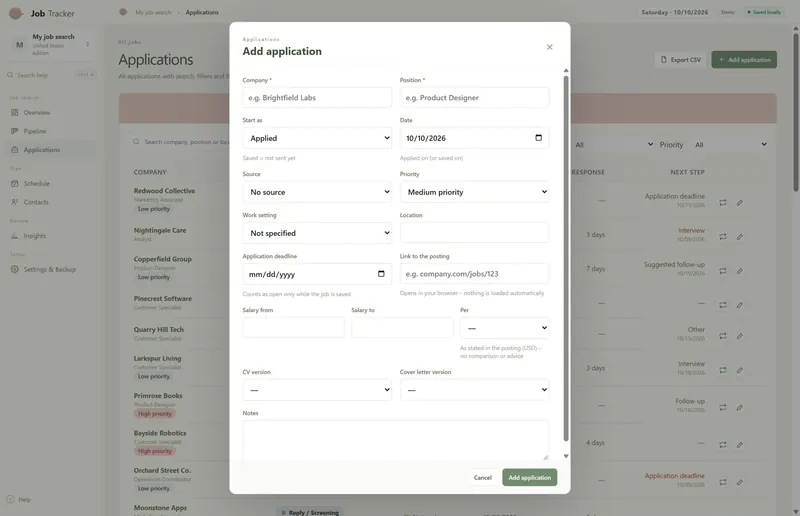Click the change-status icon for Pinecrest Software row
800x516 pixels.
click(x=723, y=305)
